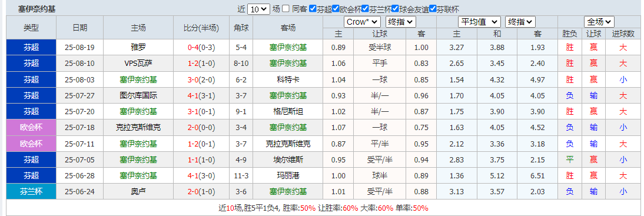Click the 4-1 score for 图尔库国际 match
Screen dimensions: 644x216
click(194, 96)
